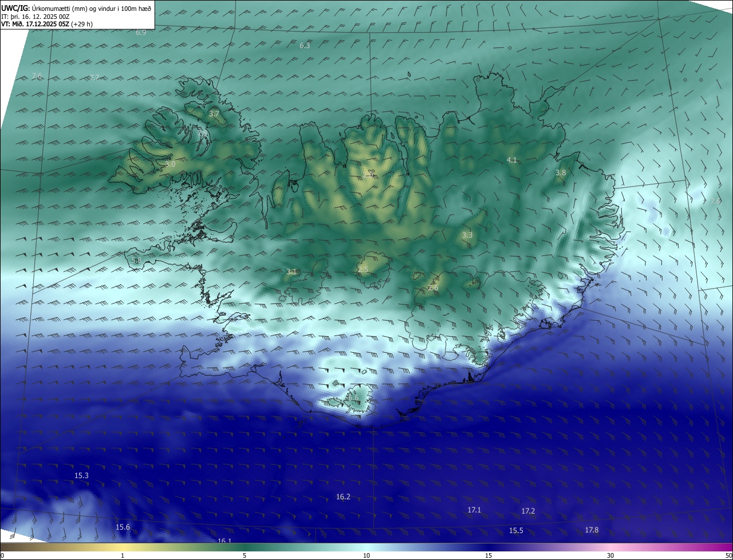
Task: Click the 6.9 value label
Action: click(x=141, y=33)
